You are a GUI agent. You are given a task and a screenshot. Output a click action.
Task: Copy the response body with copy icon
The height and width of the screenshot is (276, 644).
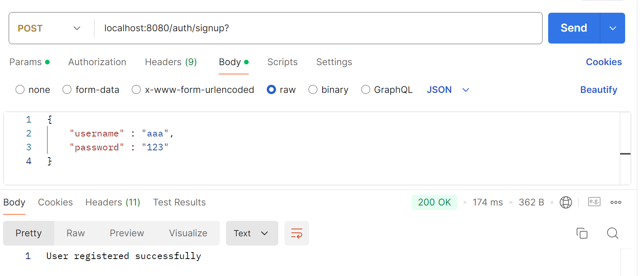(582, 233)
